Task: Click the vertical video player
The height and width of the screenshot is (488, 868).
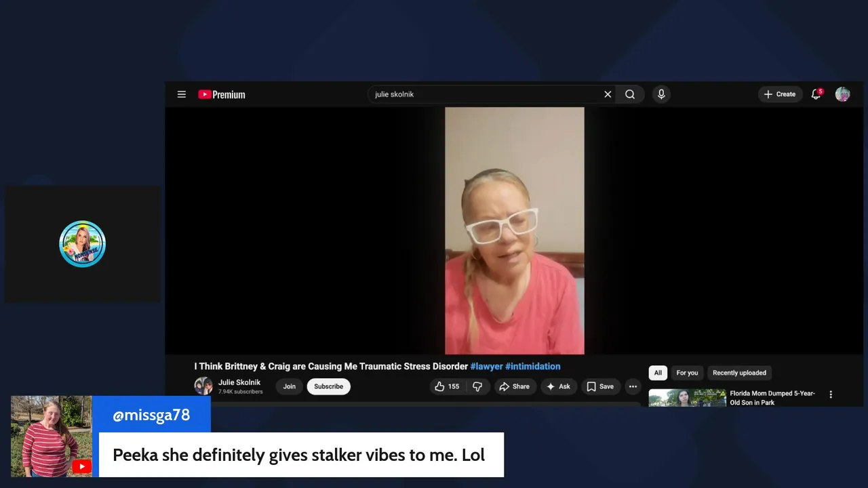Action: [x=514, y=230]
